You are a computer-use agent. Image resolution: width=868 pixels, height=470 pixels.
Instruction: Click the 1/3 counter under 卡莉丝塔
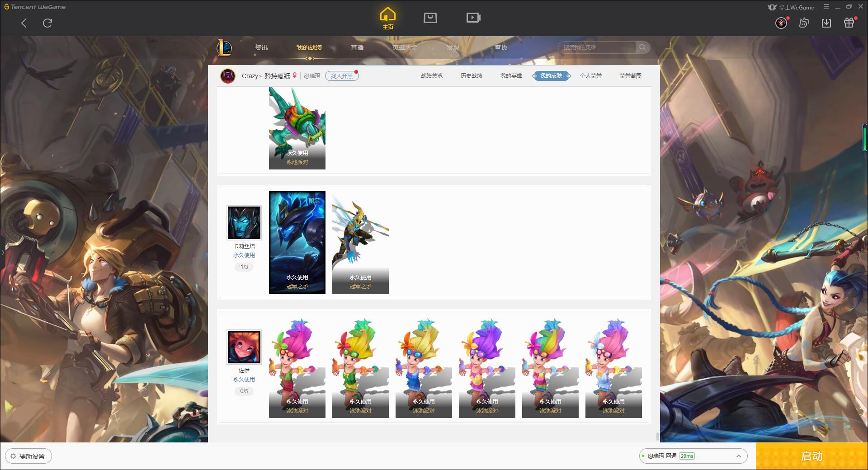click(244, 267)
